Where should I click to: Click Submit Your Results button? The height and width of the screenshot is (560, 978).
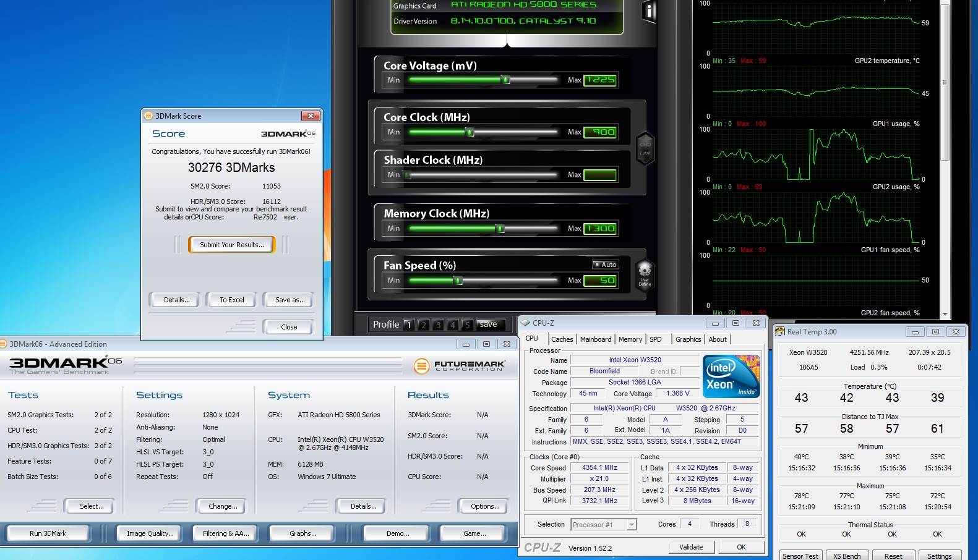[232, 245]
